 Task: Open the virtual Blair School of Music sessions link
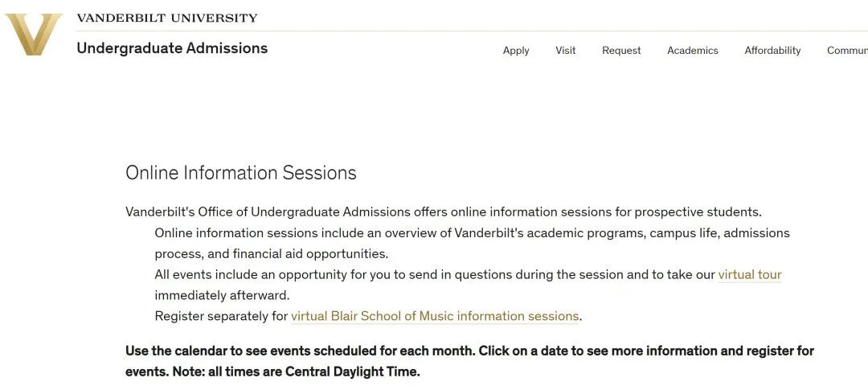point(435,317)
